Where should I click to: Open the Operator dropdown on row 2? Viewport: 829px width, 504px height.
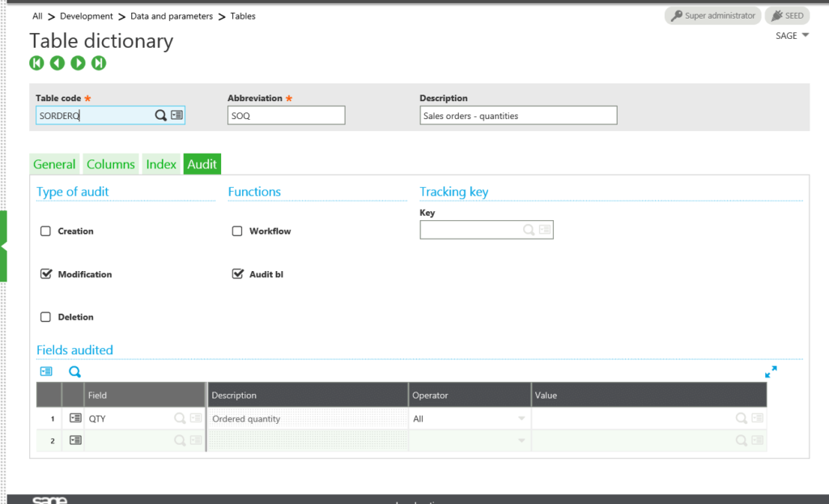[523, 440]
